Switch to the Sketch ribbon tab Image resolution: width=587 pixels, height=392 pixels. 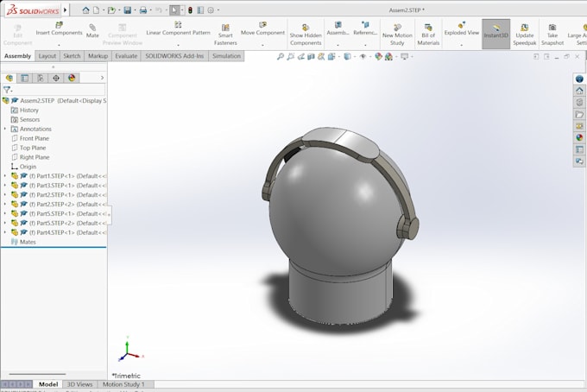(72, 56)
